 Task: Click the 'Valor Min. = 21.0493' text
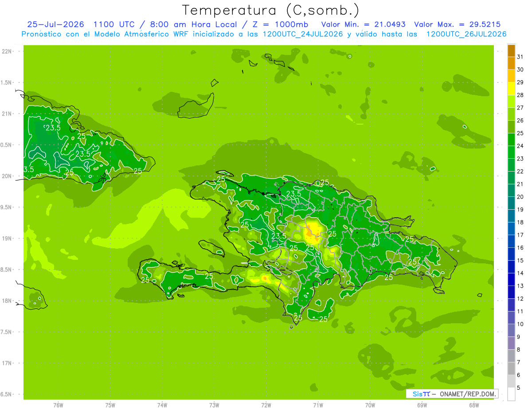pyautogui.click(x=364, y=25)
